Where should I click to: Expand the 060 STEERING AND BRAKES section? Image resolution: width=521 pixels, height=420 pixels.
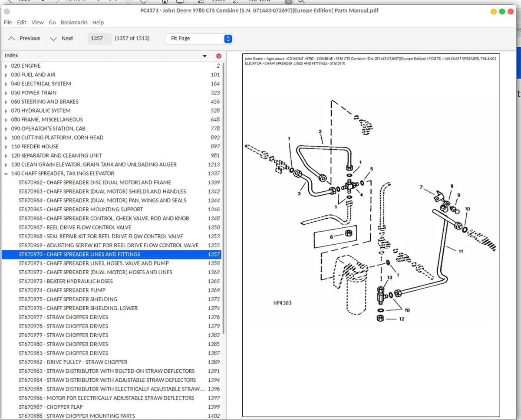tap(6, 102)
